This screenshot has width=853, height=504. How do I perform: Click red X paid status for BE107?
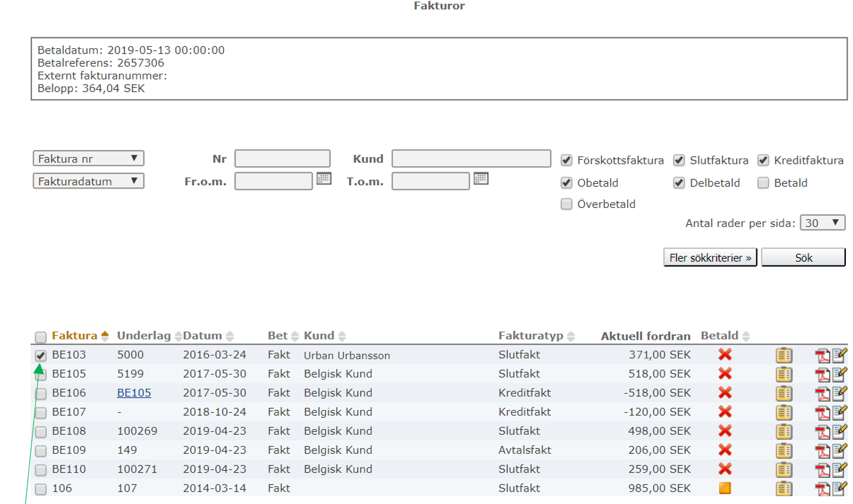tap(724, 412)
